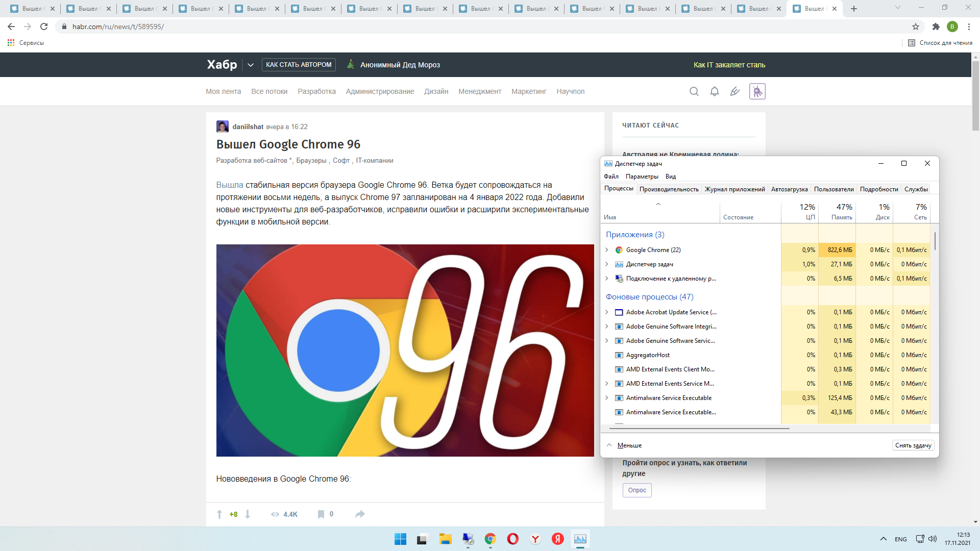This screenshot has width=980, height=551.
Task: Open the Chrome extensions puzzle icon
Action: (936, 27)
